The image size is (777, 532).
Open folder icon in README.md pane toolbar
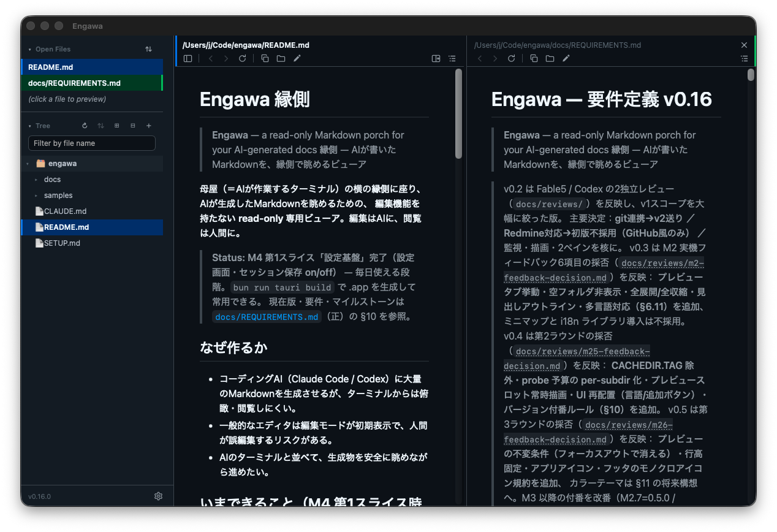click(x=281, y=59)
